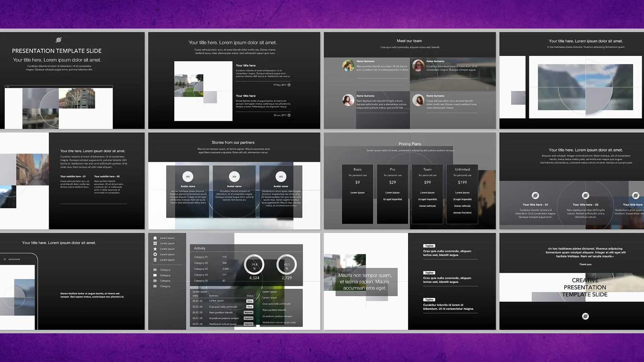
Task: Click the 'Meet our team' heading
Action: point(409,41)
